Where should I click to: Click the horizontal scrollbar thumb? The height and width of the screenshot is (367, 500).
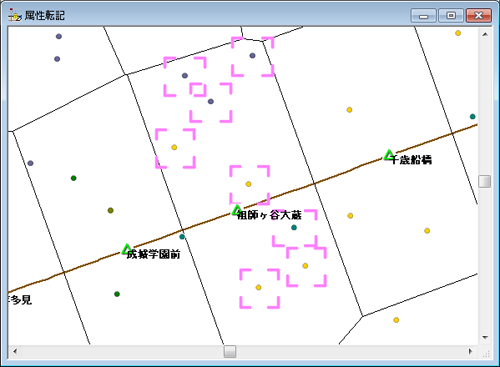230,351
